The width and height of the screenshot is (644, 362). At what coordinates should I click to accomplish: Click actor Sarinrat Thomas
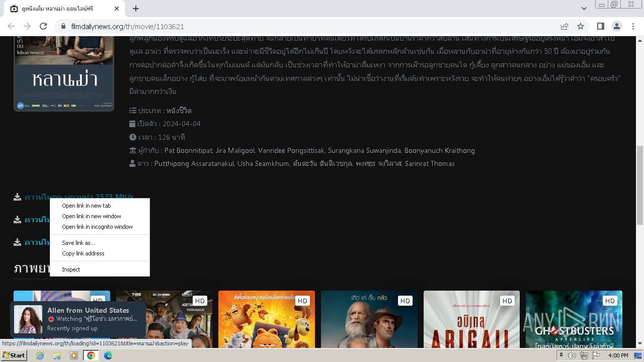[430, 163]
